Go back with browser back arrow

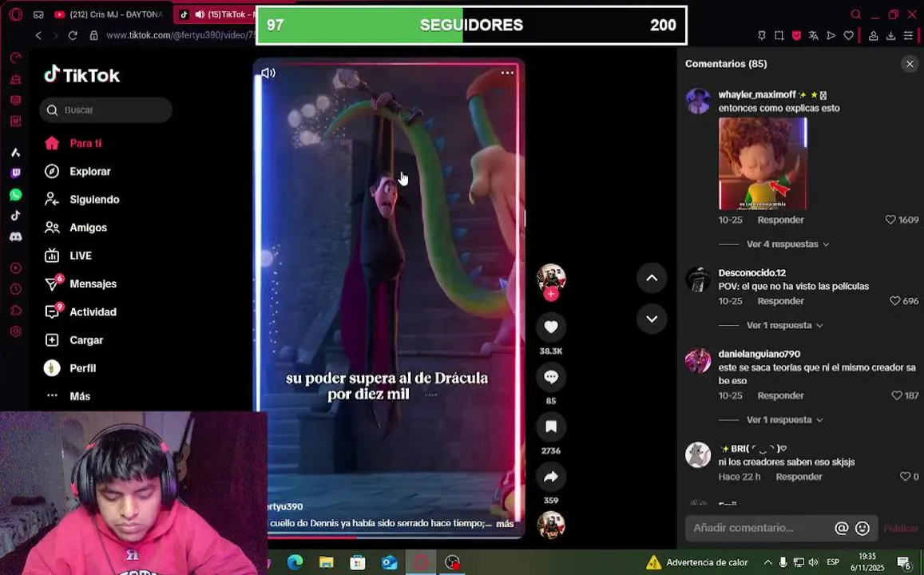tap(39, 35)
